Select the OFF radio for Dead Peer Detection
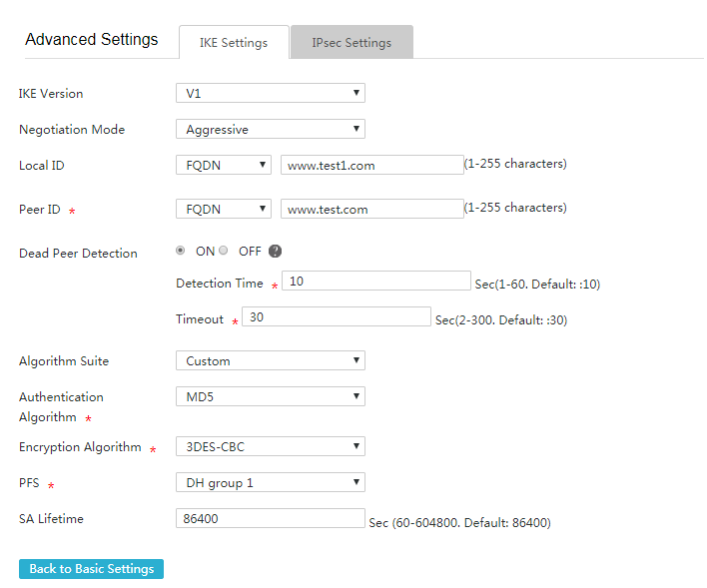707x588 pixels. [224, 251]
